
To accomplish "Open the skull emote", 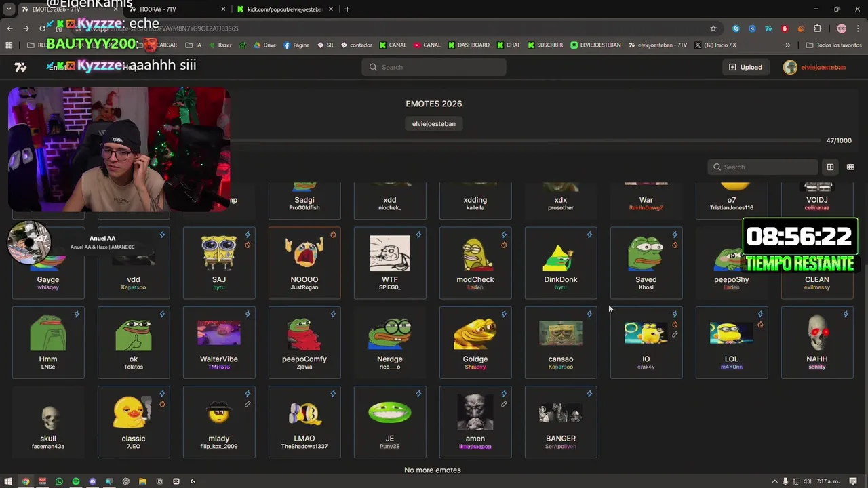I will click(48, 422).
